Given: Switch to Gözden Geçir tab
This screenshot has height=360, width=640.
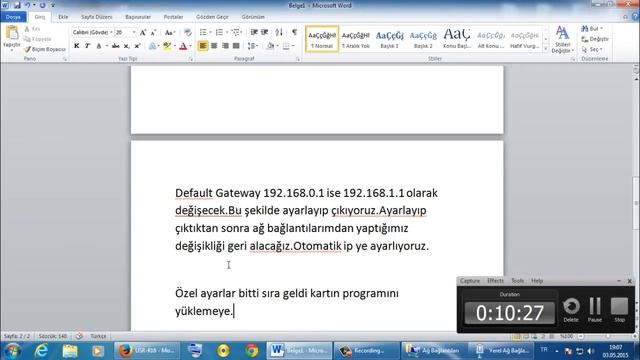Looking at the screenshot, I should [x=212, y=17].
